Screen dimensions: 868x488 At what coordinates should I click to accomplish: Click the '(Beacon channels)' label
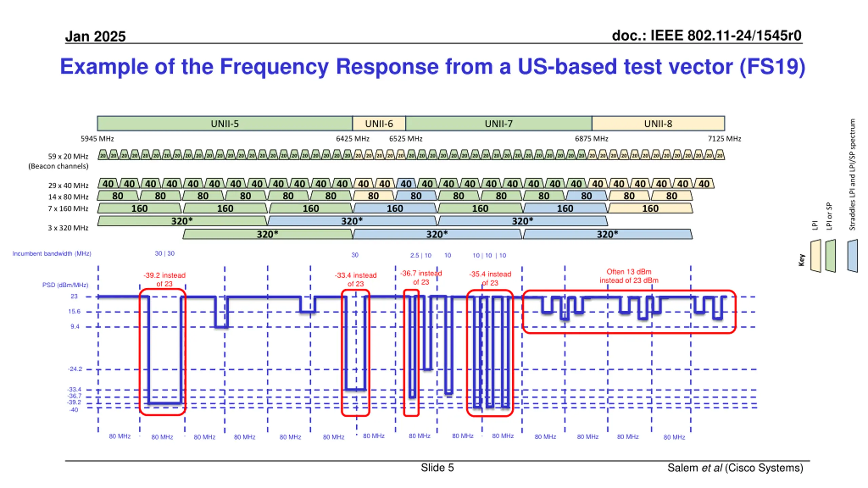coord(58,166)
